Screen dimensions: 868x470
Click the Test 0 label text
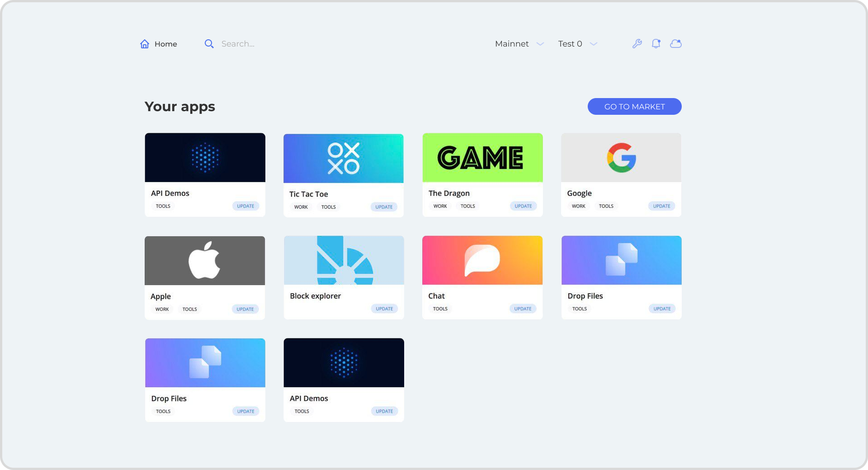pos(570,44)
